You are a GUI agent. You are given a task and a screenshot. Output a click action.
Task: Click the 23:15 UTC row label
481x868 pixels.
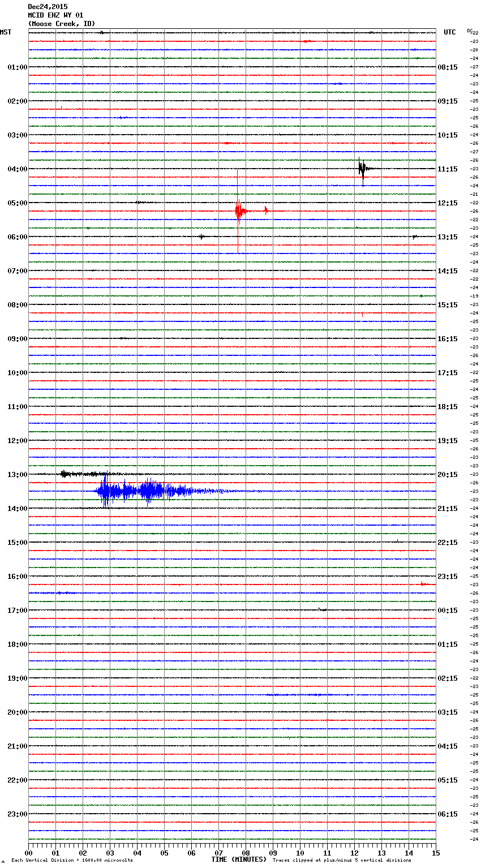[x=448, y=577]
